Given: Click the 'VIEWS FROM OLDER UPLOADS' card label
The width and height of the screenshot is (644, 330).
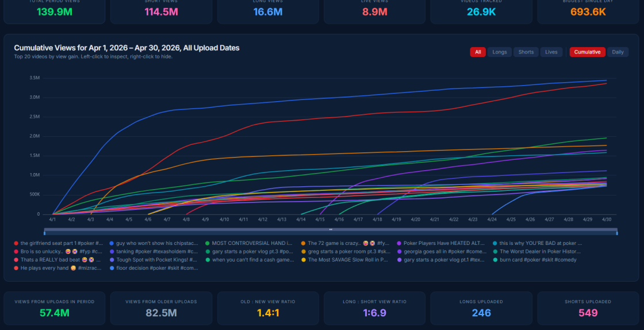Looking at the screenshot, I should (x=161, y=302).
